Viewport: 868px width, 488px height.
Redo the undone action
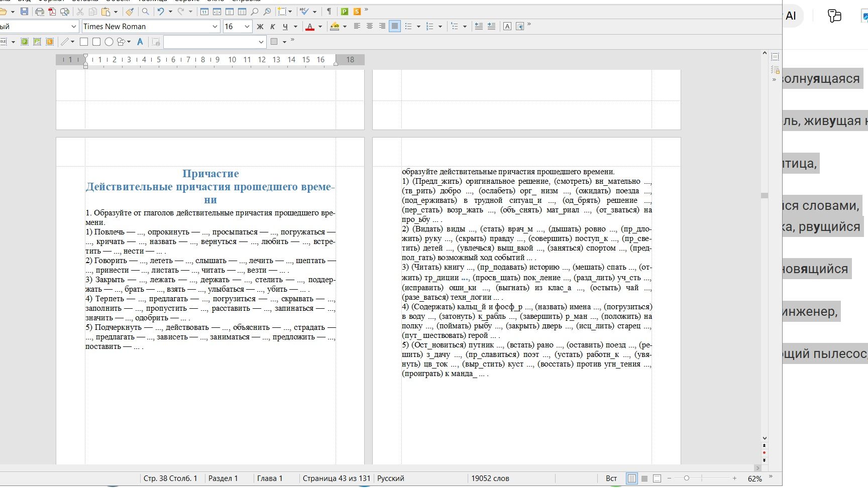[x=181, y=11]
